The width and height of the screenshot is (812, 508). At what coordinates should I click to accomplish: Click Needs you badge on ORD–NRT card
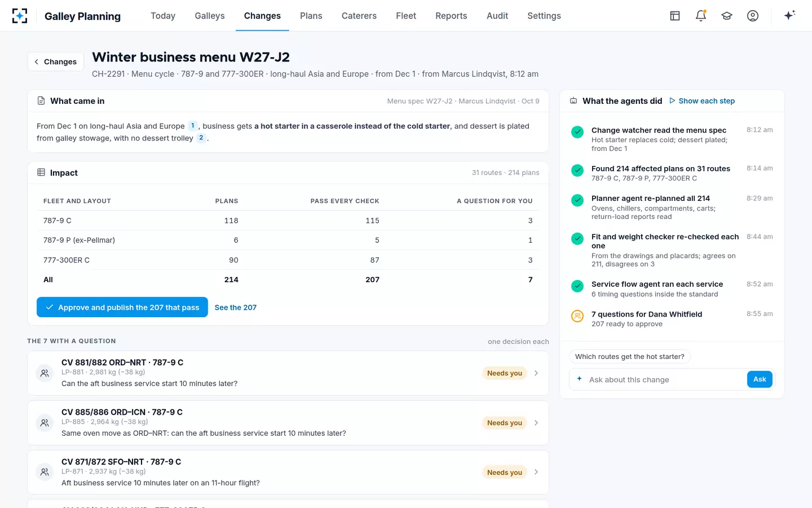pyautogui.click(x=505, y=373)
